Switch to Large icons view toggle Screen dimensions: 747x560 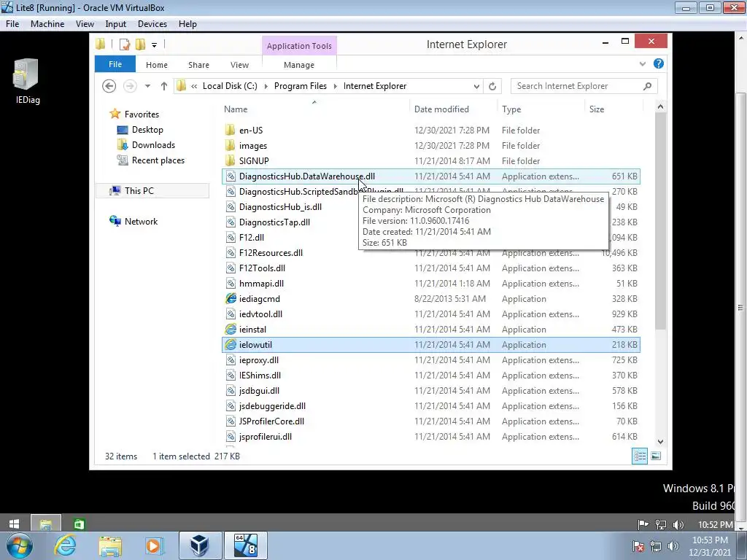(x=656, y=456)
